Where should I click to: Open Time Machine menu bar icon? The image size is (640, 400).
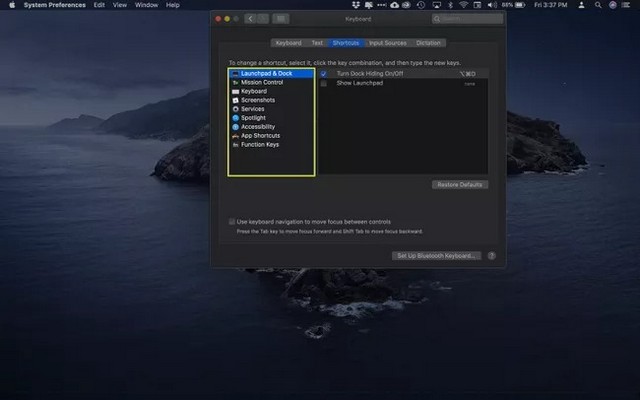[x=421, y=5]
